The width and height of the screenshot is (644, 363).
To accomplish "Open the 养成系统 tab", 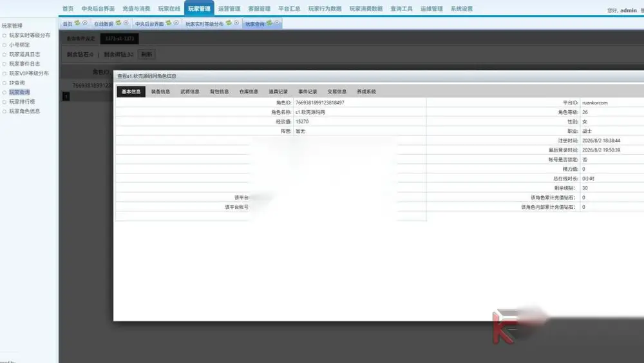I will (366, 92).
